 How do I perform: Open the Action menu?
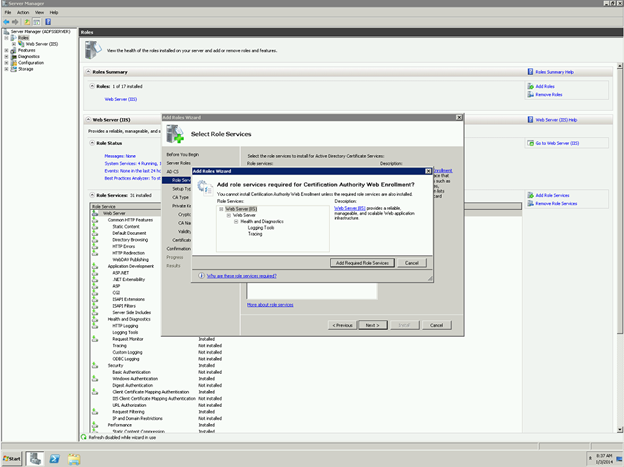coord(23,12)
